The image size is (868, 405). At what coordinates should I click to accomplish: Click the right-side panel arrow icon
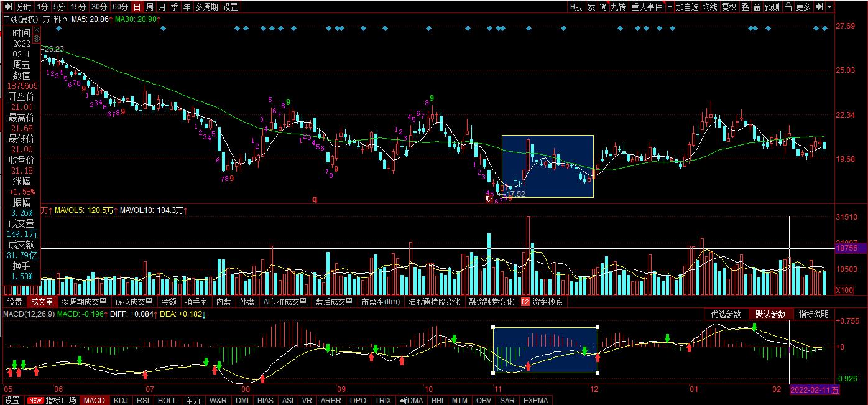point(820,7)
